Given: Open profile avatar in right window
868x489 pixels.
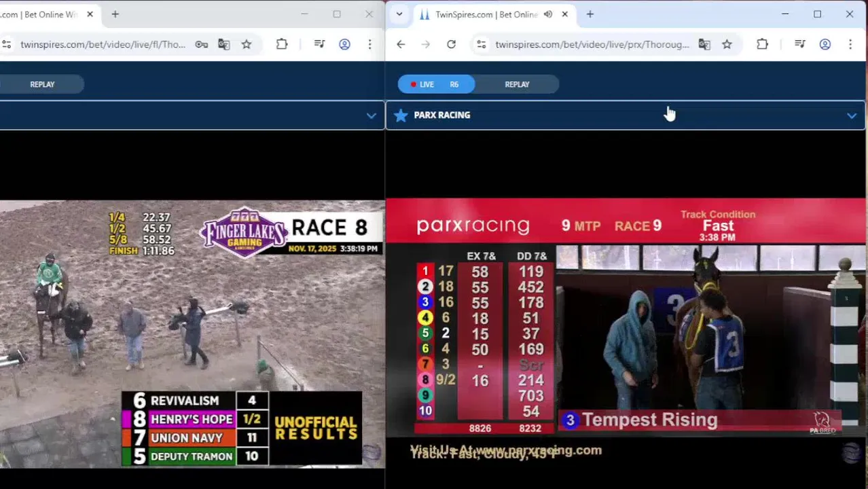Looking at the screenshot, I should tap(825, 44).
